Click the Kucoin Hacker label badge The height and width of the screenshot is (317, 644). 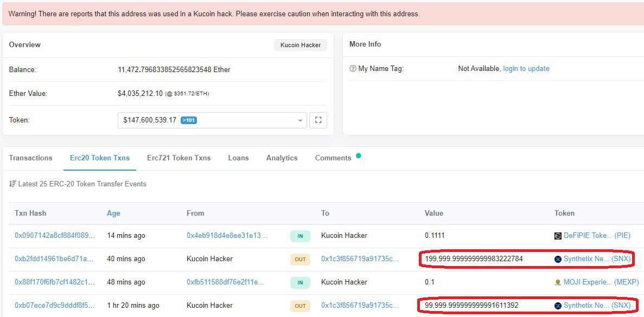(x=301, y=44)
